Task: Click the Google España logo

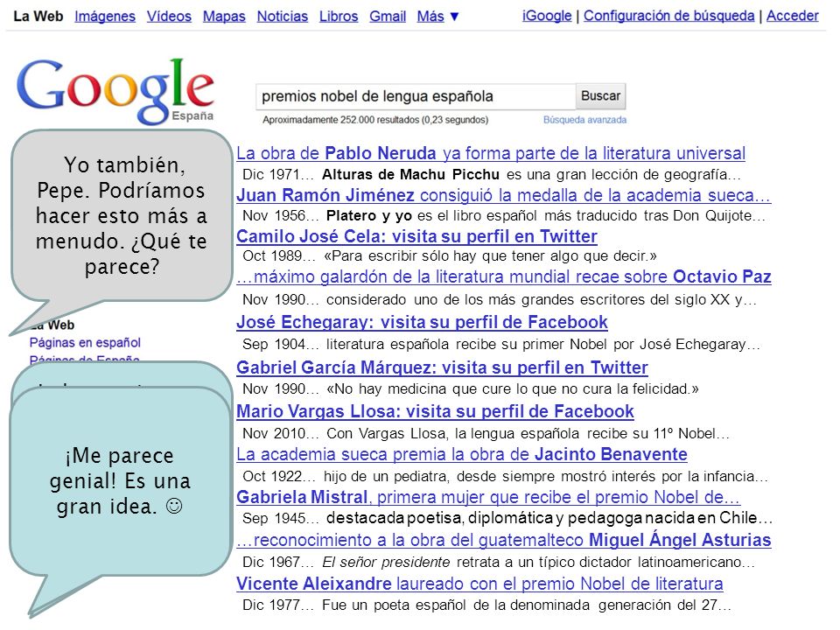Action: point(115,91)
